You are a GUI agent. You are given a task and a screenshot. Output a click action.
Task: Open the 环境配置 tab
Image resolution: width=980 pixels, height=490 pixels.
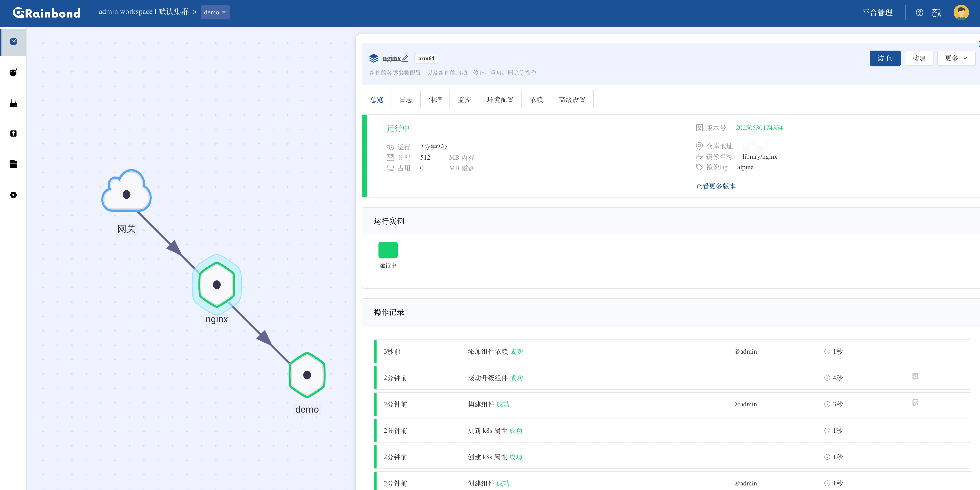(500, 99)
